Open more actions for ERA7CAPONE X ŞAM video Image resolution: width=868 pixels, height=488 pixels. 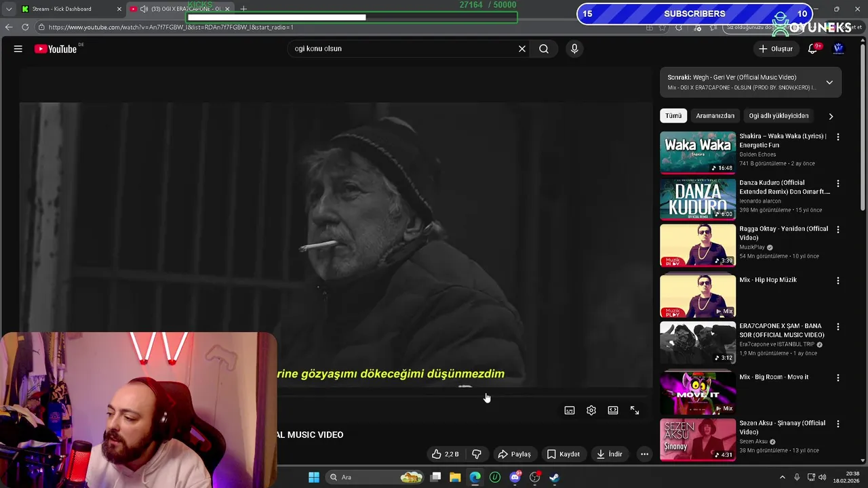pos(838,327)
